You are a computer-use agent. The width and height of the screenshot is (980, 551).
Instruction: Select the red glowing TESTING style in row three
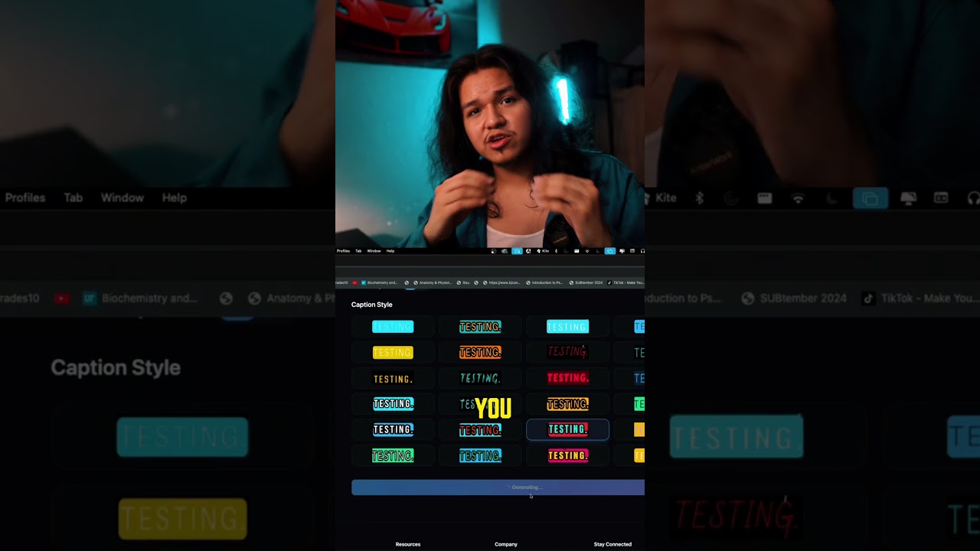(x=567, y=378)
